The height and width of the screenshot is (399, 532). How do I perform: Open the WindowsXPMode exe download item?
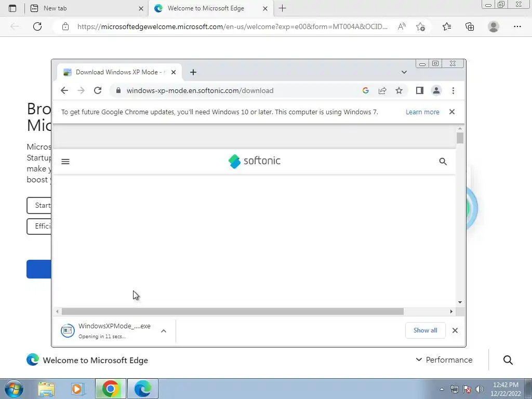106,330
